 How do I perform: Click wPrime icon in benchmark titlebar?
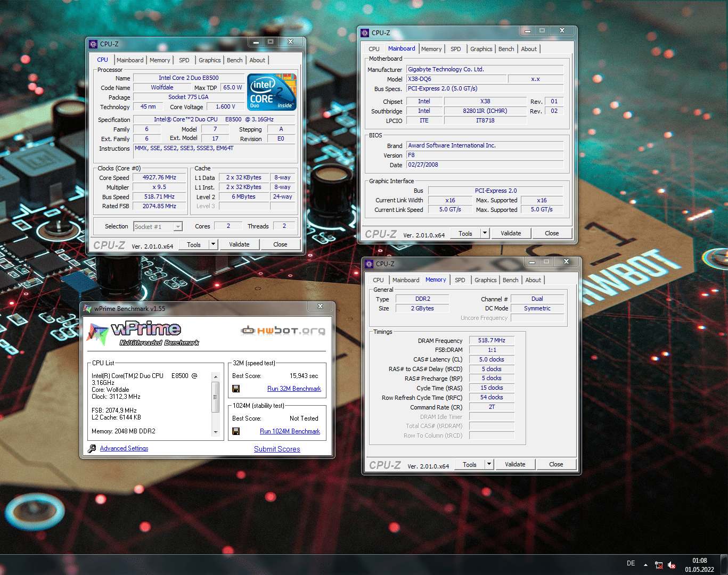tap(87, 309)
